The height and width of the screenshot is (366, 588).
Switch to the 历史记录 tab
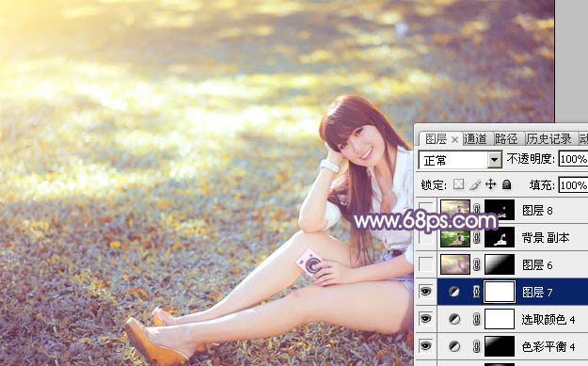coord(549,139)
